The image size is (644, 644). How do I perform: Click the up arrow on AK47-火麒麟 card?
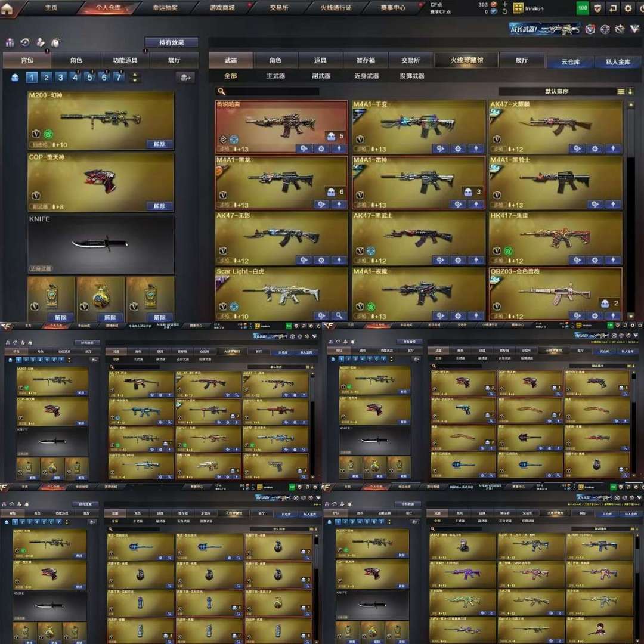(613, 148)
